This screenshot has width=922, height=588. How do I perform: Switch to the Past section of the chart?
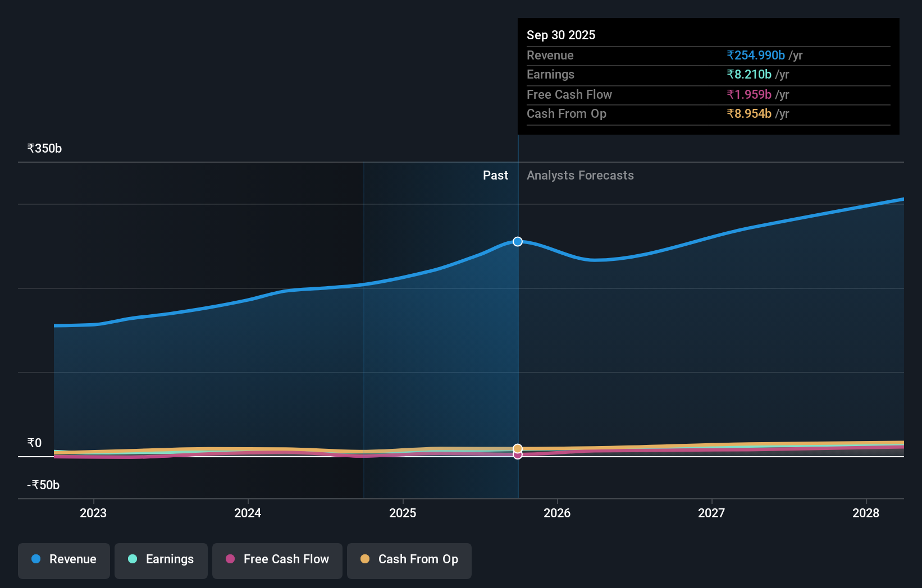pos(495,175)
